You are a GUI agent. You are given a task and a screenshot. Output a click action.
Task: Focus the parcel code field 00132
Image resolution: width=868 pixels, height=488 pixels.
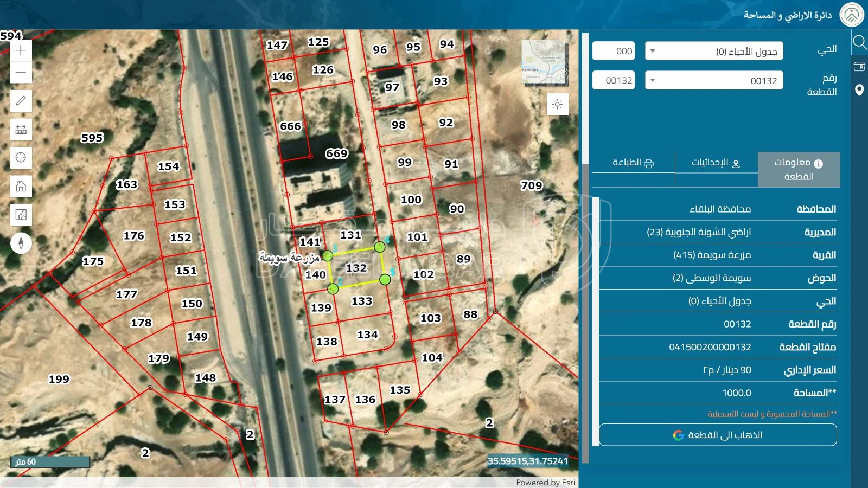(614, 80)
